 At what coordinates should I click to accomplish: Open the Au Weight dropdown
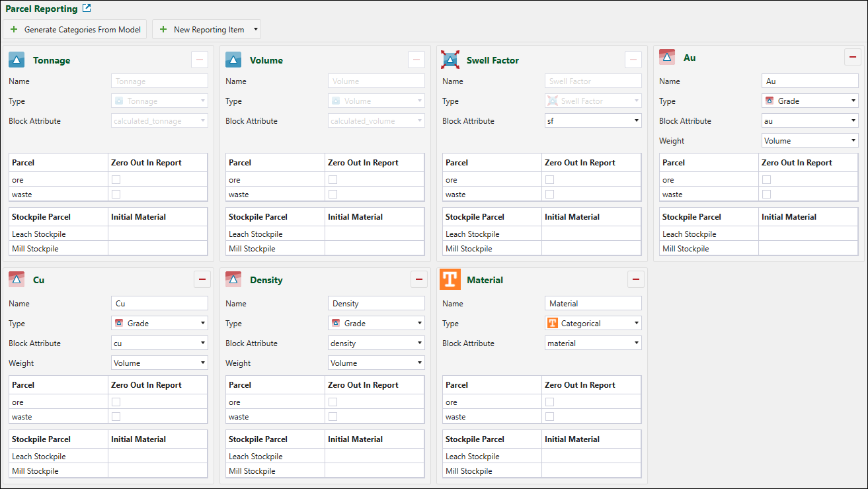point(810,140)
